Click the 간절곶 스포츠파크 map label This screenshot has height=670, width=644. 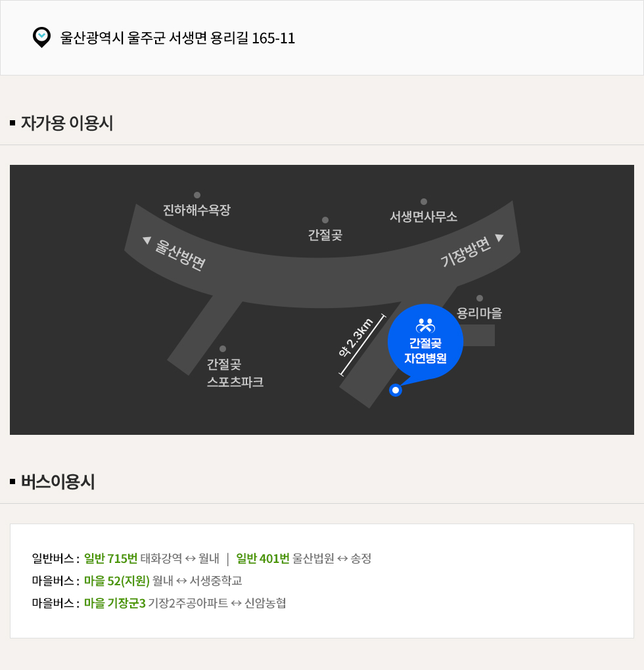pos(235,373)
